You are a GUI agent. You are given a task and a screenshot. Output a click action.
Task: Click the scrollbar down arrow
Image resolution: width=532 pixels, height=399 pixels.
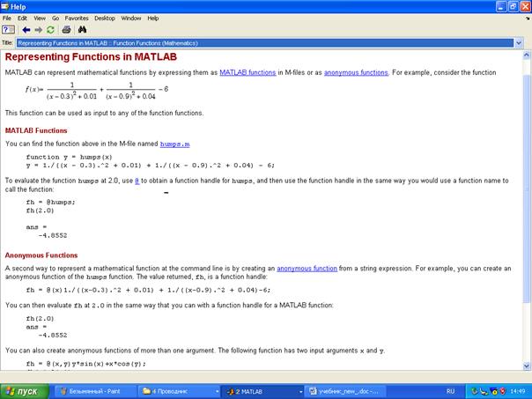(x=527, y=366)
